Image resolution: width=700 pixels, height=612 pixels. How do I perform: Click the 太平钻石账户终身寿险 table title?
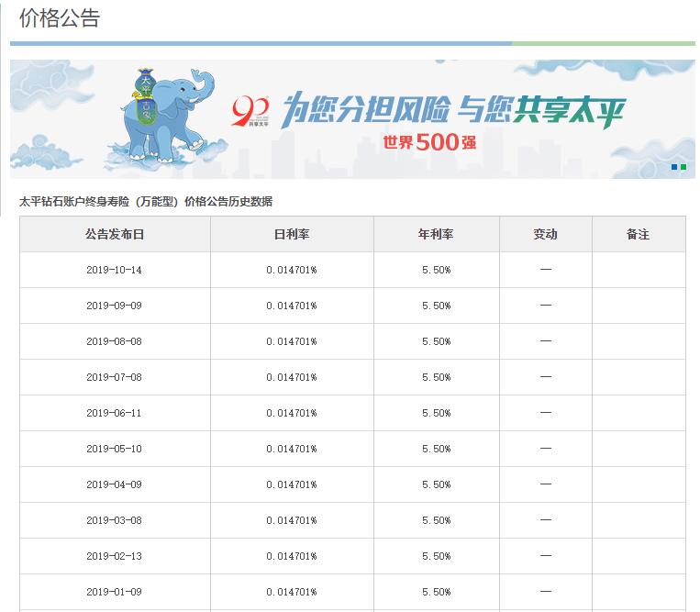[x=146, y=201]
